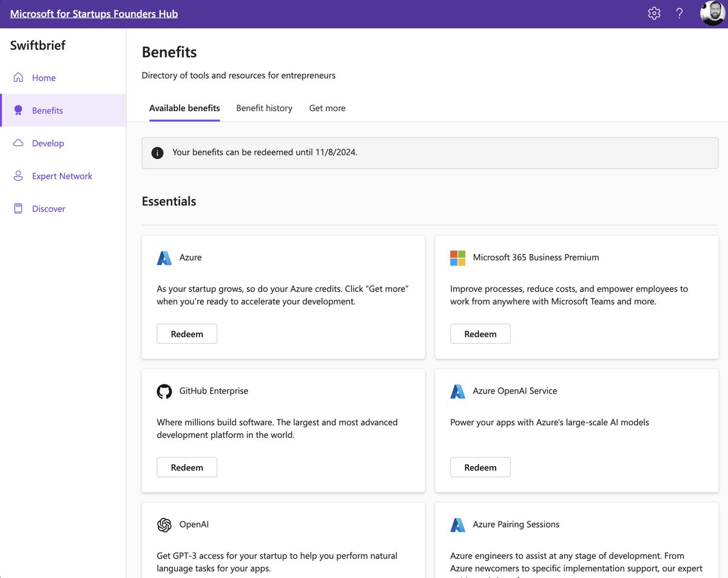
Task: Open Discover in the sidebar
Action: 63,209
